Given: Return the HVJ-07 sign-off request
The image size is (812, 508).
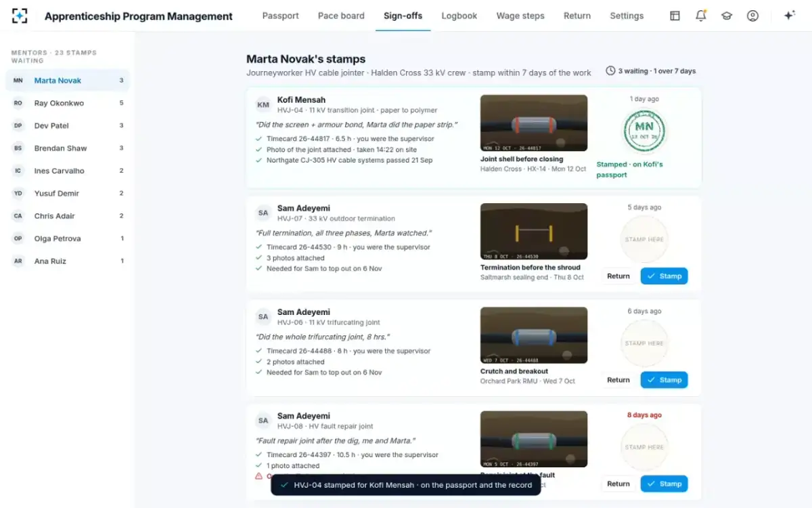Looking at the screenshot, I should pyautogui.click(x=618, y=276).
